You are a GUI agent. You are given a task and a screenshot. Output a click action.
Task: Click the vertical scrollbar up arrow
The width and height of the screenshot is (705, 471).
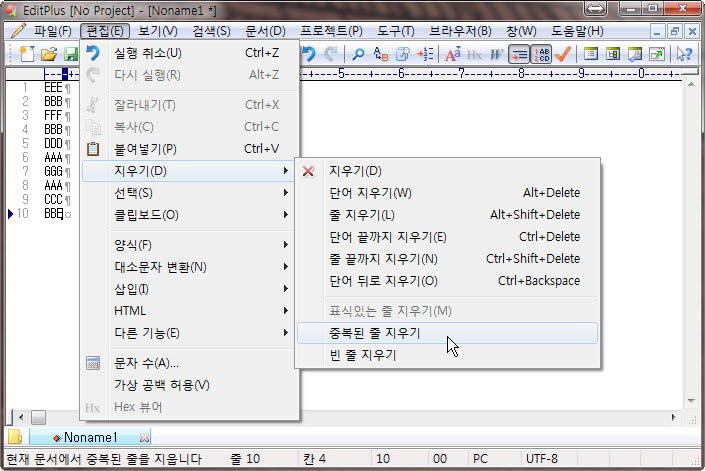[x=691, y=84]
